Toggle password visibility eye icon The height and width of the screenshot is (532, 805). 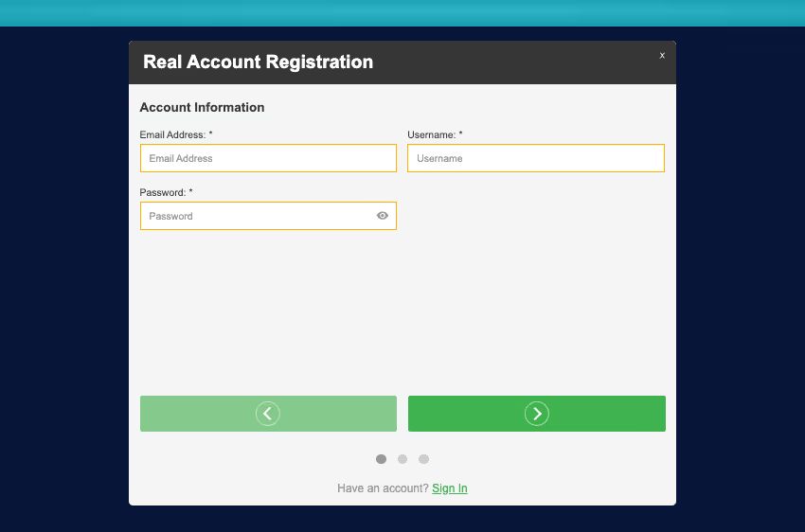(x=383, y=216)
